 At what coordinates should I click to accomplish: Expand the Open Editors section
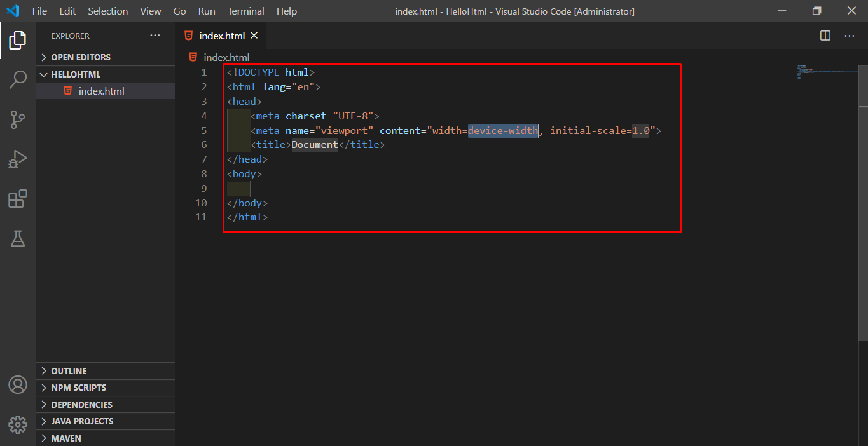click(x=80, y=57)
